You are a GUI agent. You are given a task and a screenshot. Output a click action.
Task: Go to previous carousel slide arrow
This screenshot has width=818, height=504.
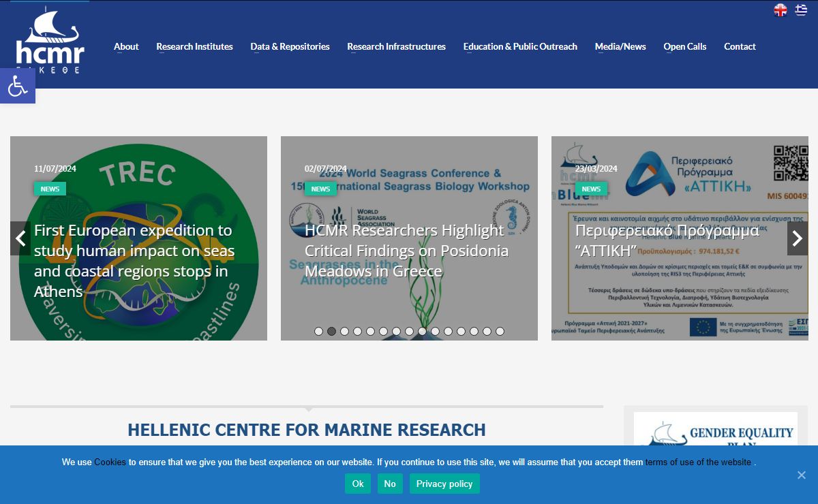click(x=20, y=238)
